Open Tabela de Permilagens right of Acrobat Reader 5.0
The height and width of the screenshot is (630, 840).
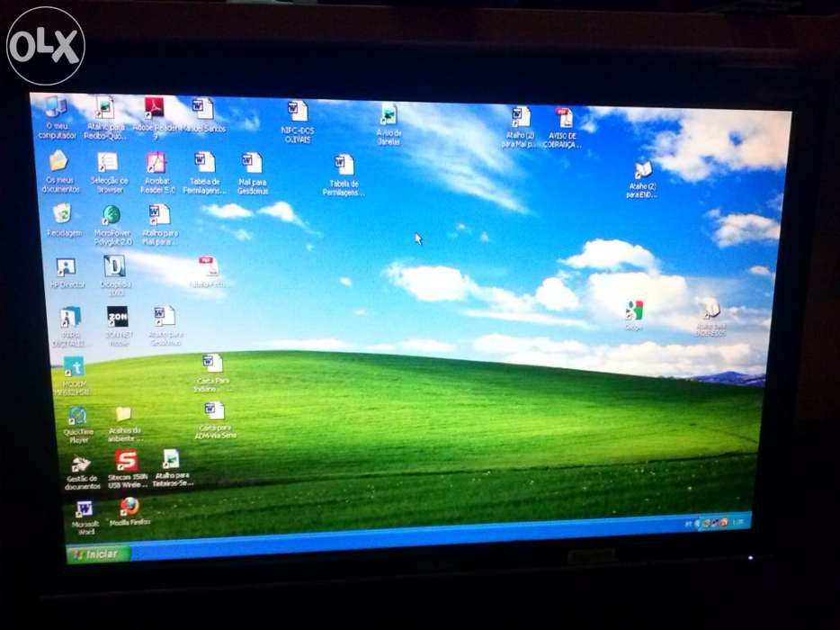click(x=203, y=173)
